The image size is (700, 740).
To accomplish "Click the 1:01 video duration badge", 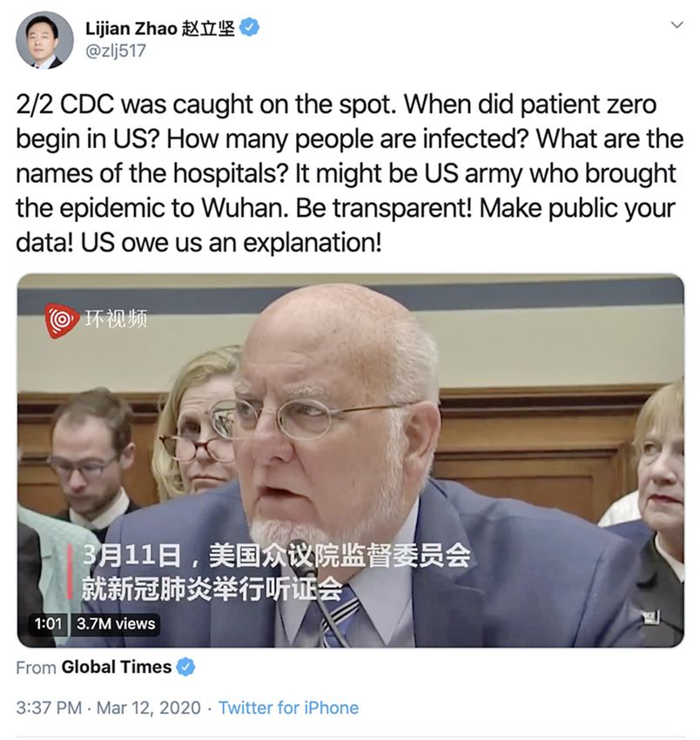I will click(x=48, y=624).
